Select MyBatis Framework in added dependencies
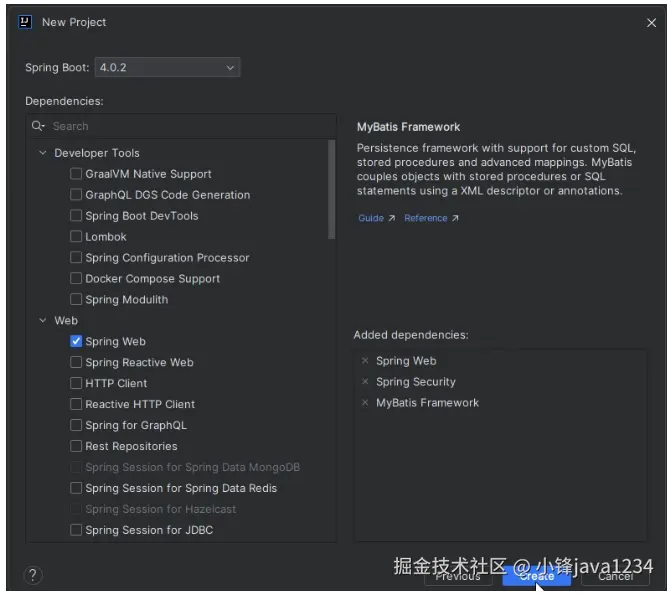671x595 pixels. 428,402
